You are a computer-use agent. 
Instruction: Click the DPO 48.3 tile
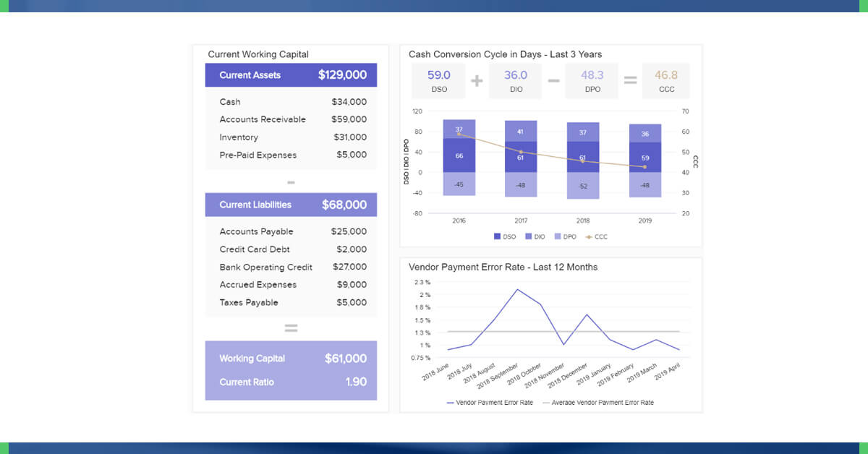click(592, 81)
